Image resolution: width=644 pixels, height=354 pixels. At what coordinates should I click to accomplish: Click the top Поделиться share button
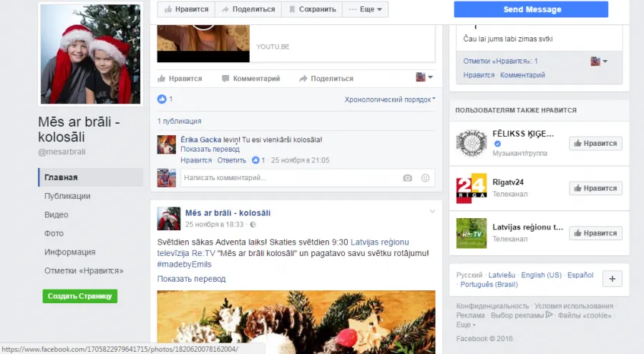pyautogui.click(x=248, y=9)
